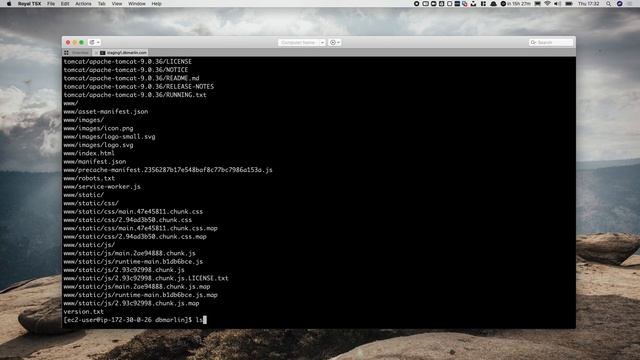Switch to the Overview tab
This screenshot has height=360, width=640.
point(80,53)
